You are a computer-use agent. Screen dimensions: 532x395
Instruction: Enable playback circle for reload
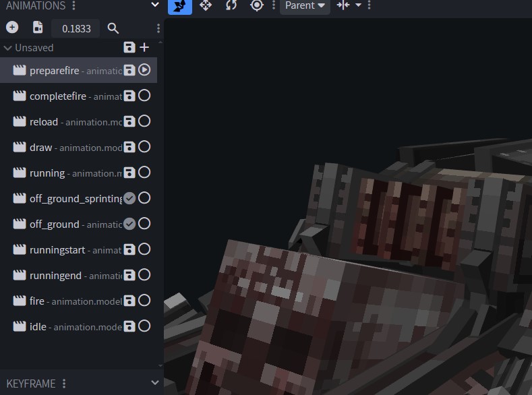144,121
